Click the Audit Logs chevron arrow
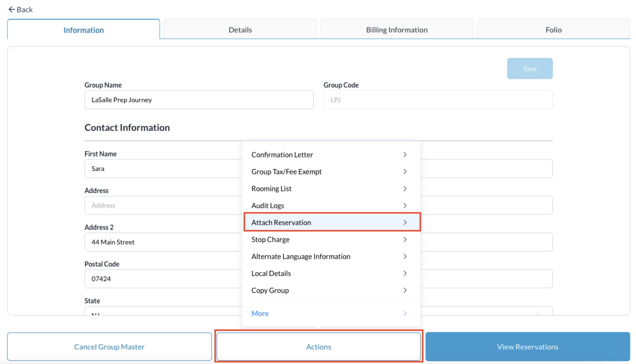Image resolution: width=636 pixels, height=364 pixels. coord(405,206)
